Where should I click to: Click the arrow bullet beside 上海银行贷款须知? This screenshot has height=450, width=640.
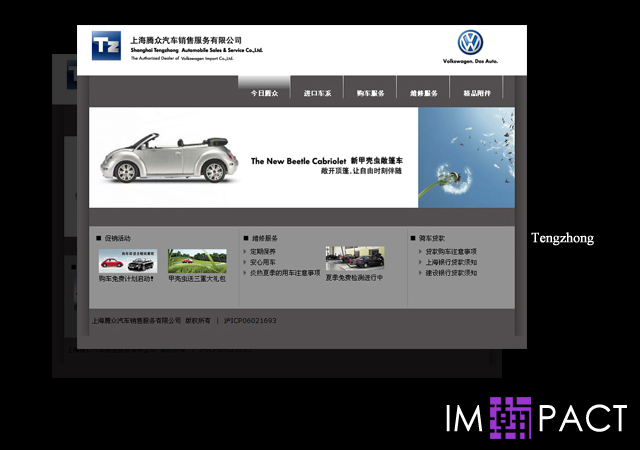420,262
